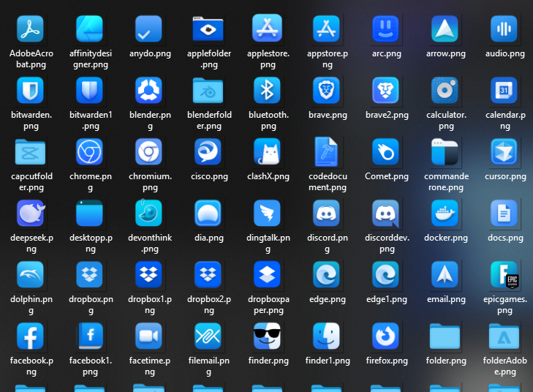This screenshot has width=533, height=392.
Task: Pick the plain folder.png icon
Action: 445,336
